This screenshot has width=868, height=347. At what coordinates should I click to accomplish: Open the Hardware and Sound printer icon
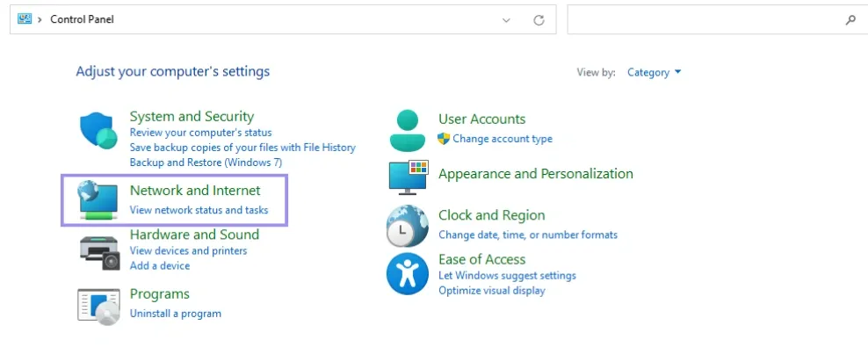99,253
